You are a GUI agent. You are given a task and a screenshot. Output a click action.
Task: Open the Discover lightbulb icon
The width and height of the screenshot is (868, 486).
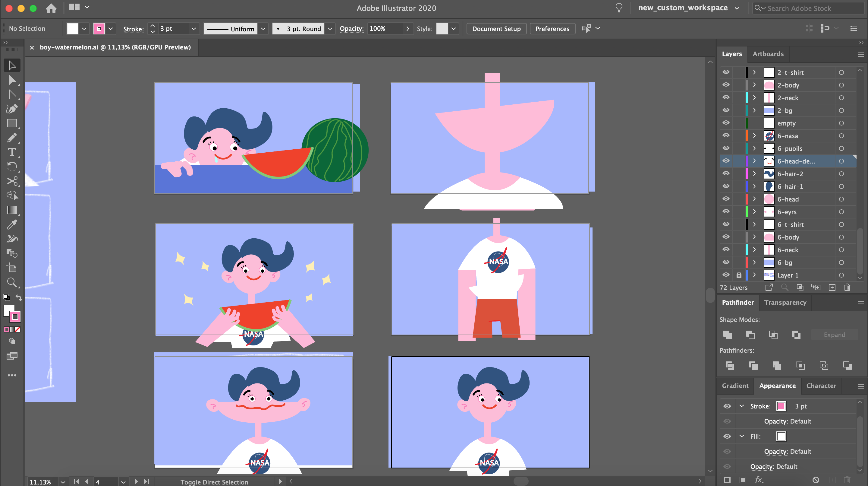pos(619,8)
